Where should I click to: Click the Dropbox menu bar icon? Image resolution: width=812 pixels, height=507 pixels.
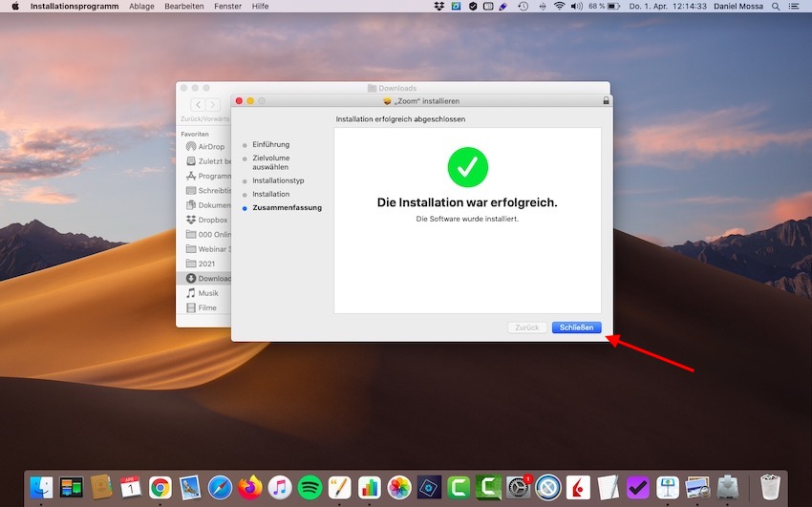click(x=438, y=7)
